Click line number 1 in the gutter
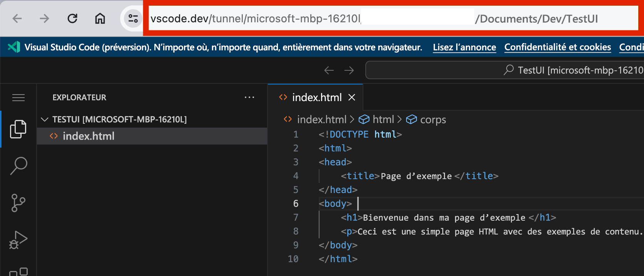Viewport: 644px width, 276px height. (296, 134)
